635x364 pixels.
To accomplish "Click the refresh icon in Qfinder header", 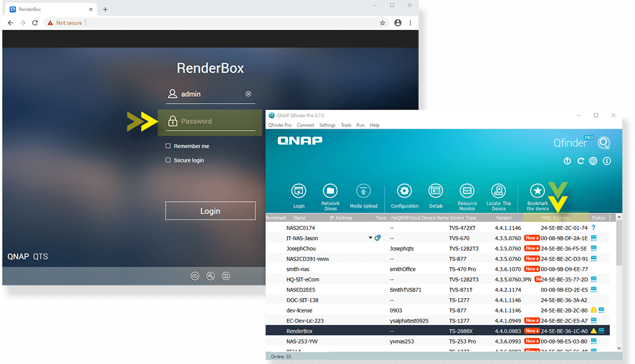I will (x=581, y=161).
